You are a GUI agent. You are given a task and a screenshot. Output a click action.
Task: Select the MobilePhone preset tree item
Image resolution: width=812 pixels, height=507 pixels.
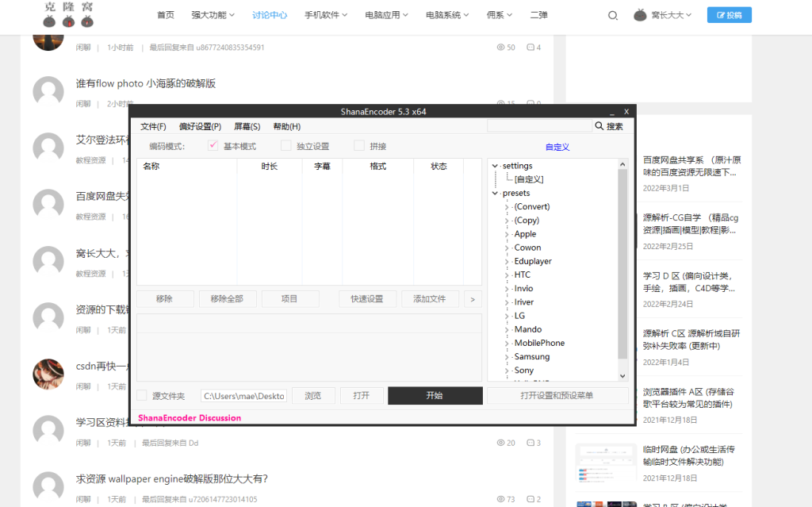point(539,344)
